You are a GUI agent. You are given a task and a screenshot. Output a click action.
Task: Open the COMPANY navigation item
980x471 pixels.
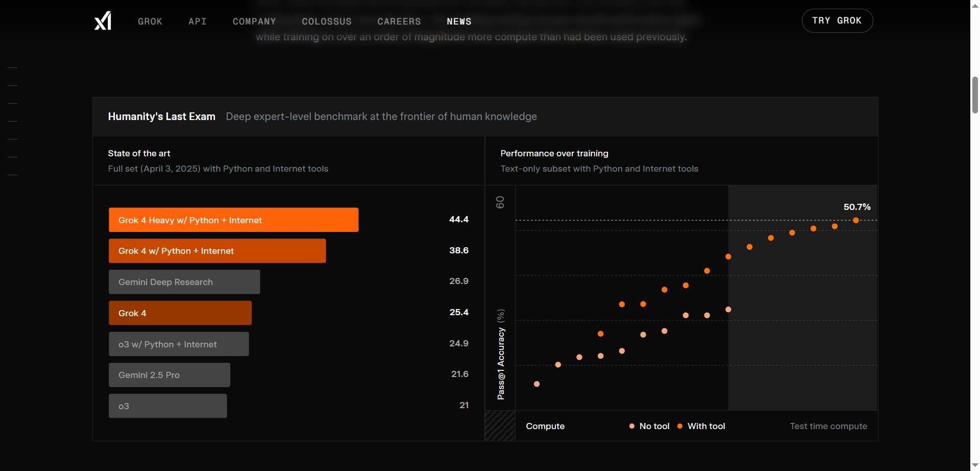click(254, 21)
